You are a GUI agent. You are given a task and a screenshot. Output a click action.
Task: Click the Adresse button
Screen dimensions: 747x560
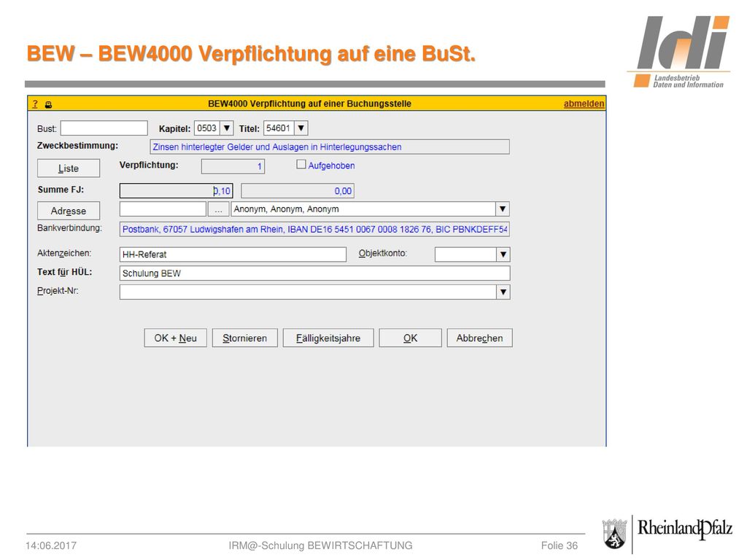69,211
